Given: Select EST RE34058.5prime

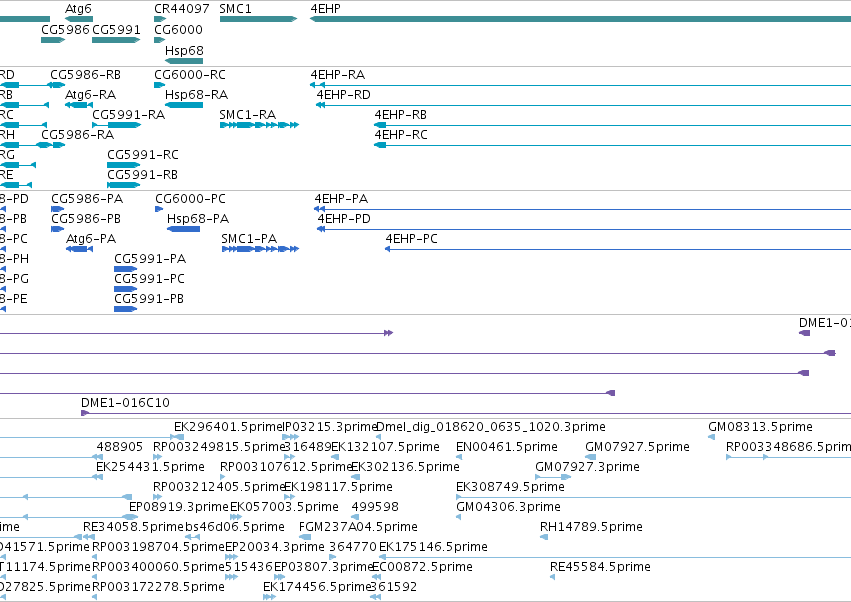Looking at the screenshot, I should tap(134, 527).
